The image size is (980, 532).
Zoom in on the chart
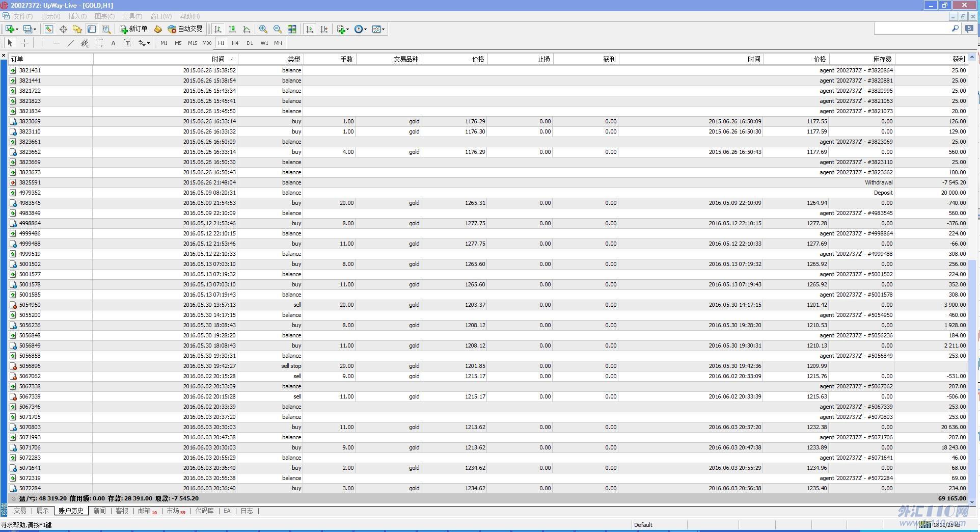pyautogui.click(x=263, y=29)
